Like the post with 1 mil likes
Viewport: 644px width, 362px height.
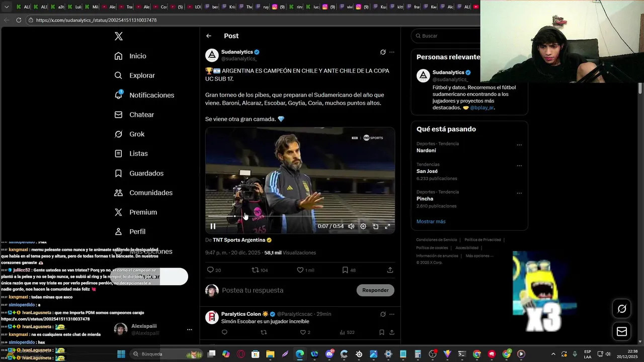point(305,270)
